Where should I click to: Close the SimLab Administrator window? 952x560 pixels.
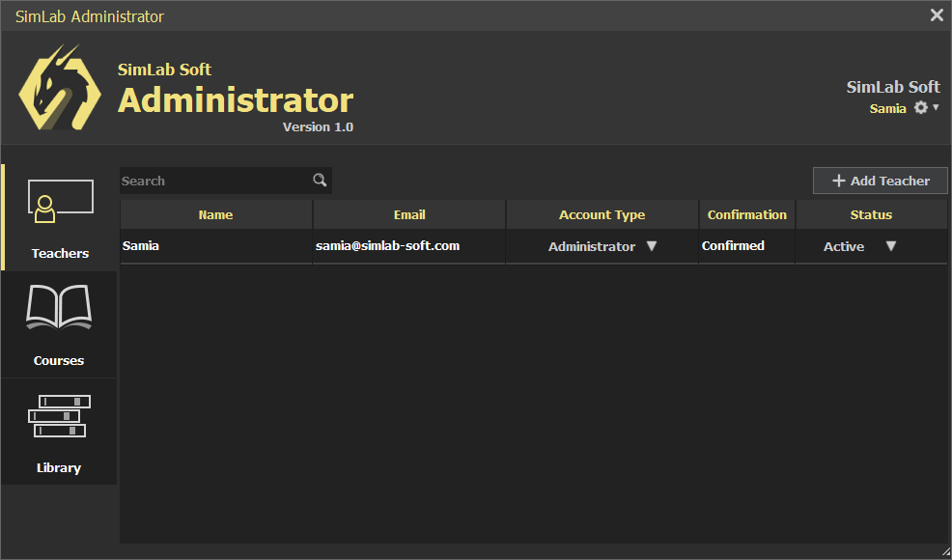click(x=937, y=15)
